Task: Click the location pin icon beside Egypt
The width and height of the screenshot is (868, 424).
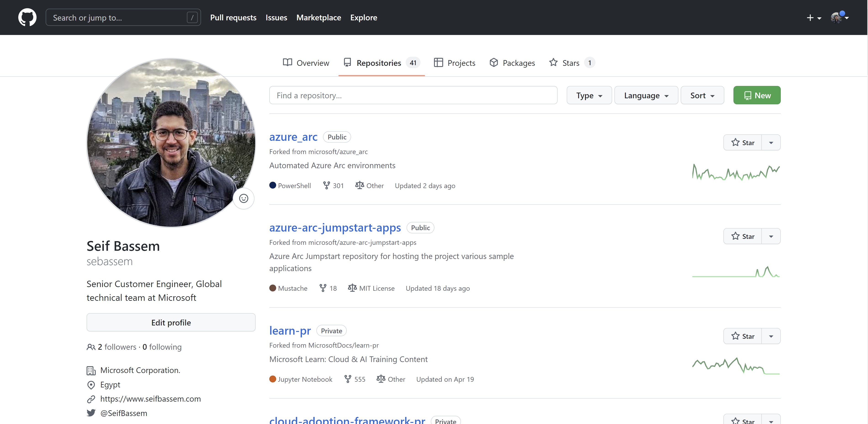Action: click(91, 385)
